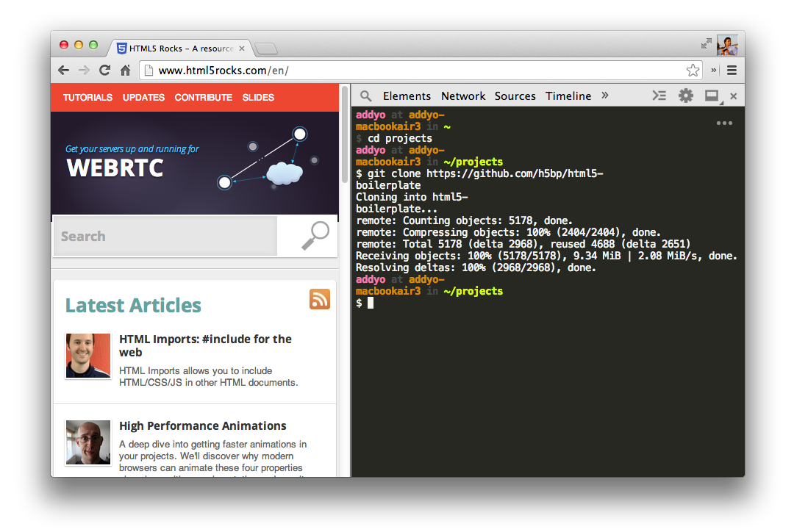Reload the page
This screenshot has width=808, height=532.
(x=104, y=71)
